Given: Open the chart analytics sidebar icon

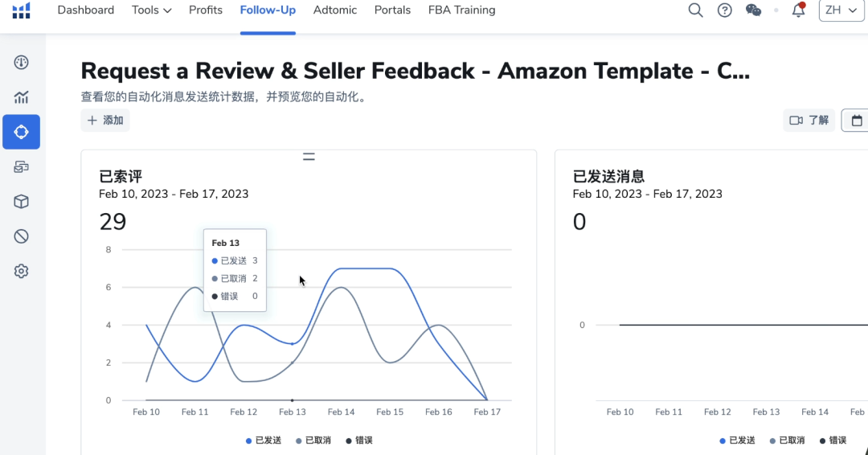Looking at the screenshot, I should click(22, 98).
